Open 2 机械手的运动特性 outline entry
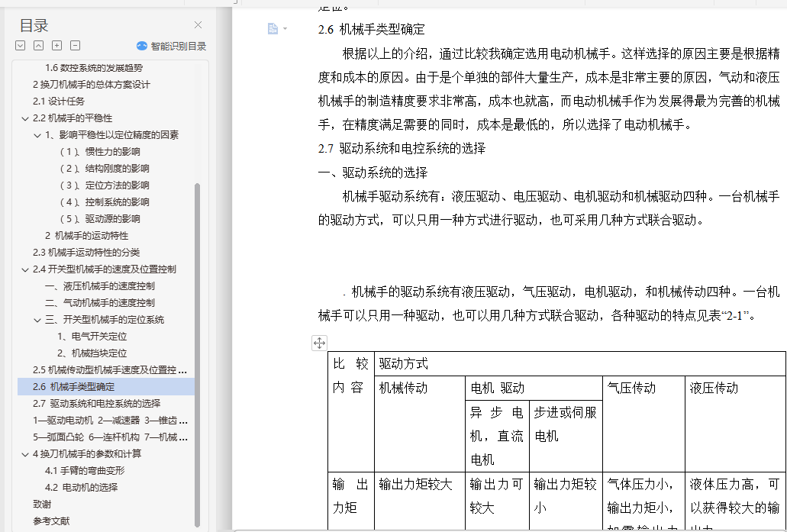This screenshot has width=787, height=532. pyautogui.click(x=86, y=235)
